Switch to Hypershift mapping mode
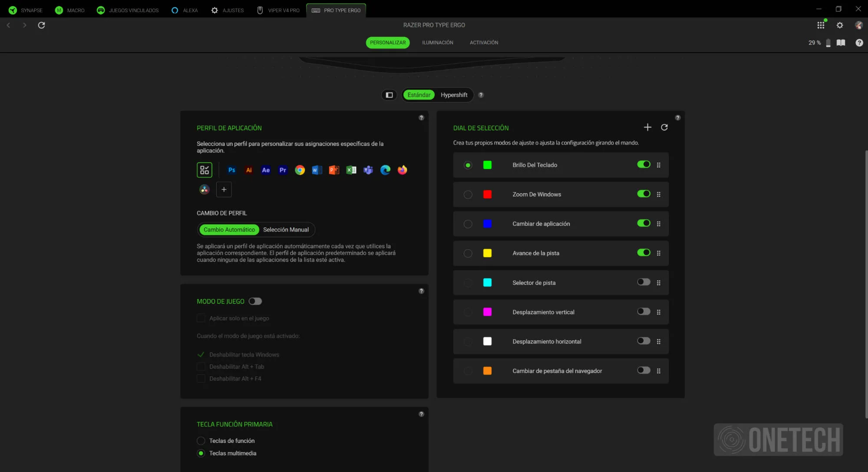 point(454,95)
